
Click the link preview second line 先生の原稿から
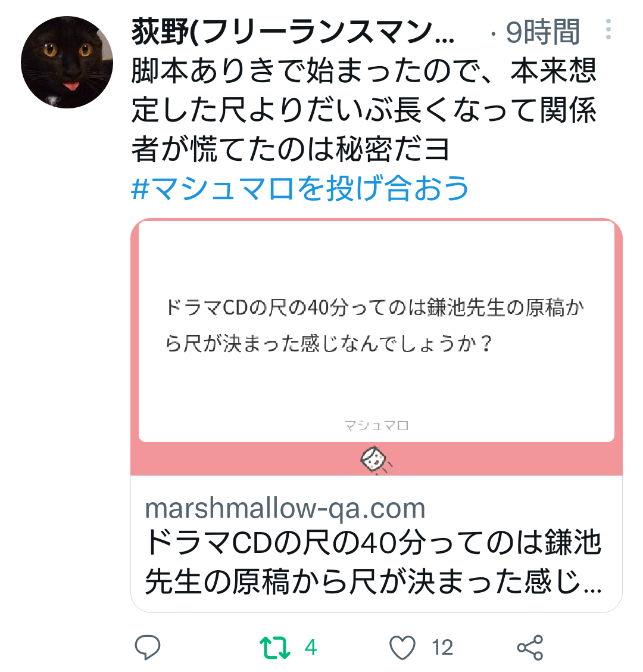tap(373, 581)
